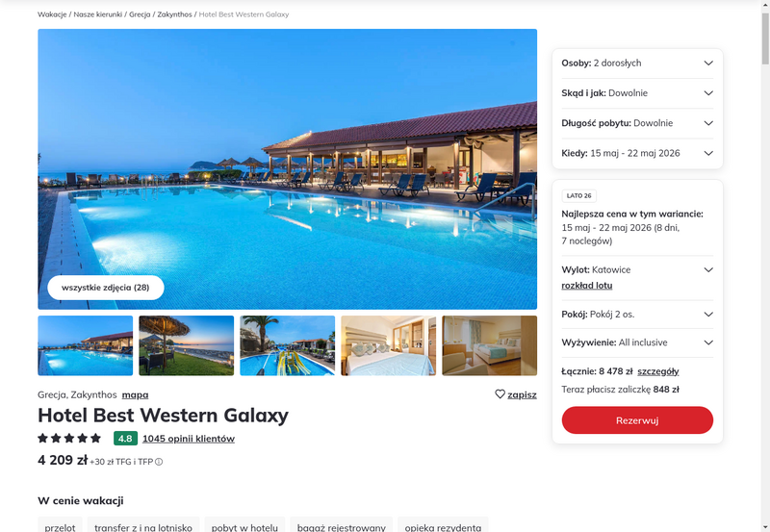
Task: Open 1045 opinii klientów reviews link
Action: coord(189,439)
